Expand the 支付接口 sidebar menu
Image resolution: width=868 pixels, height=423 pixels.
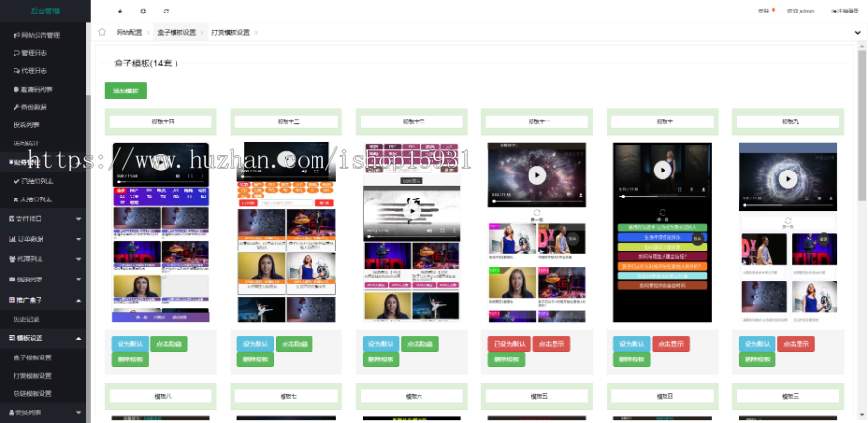coord(42,219)
